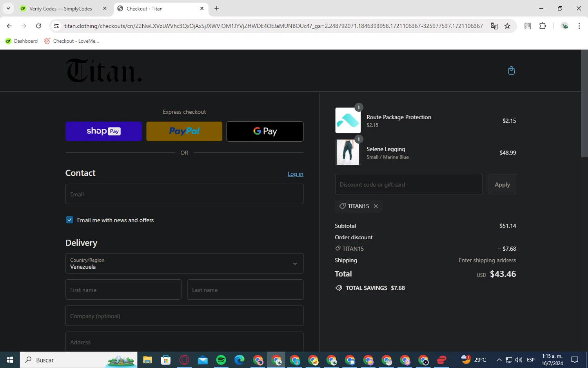Reload the checkout page

coord(38,26)
